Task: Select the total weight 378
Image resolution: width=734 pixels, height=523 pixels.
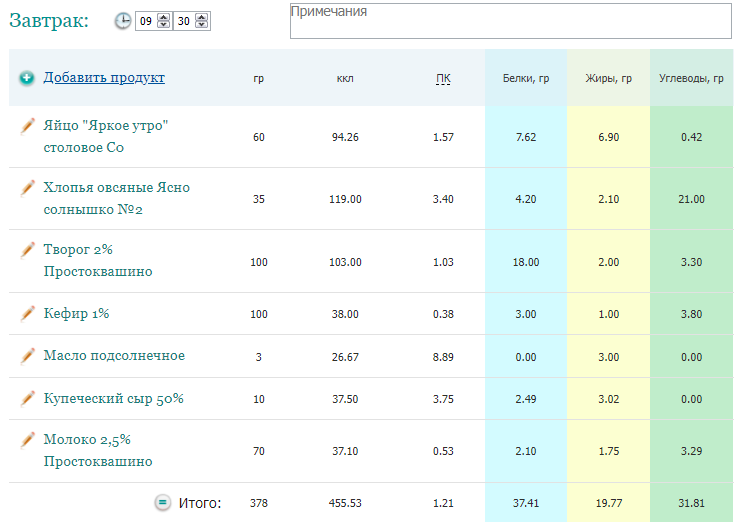Action: (258, 503)
